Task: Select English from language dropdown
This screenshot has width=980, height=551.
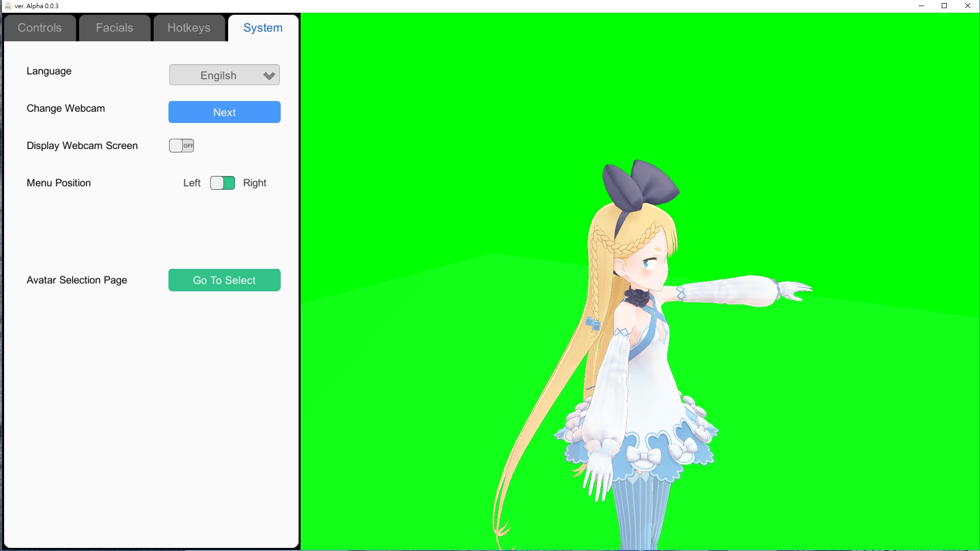Action: coord(224,76)
